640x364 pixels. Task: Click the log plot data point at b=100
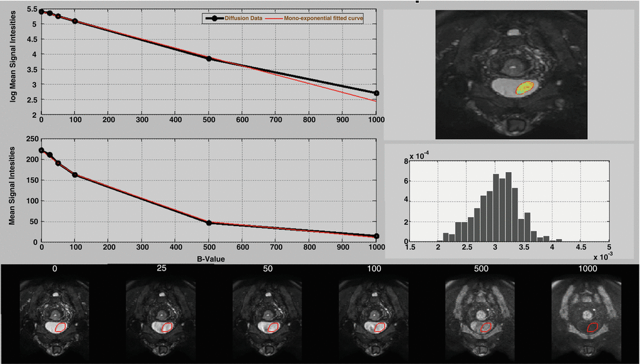tap(75, 21)
